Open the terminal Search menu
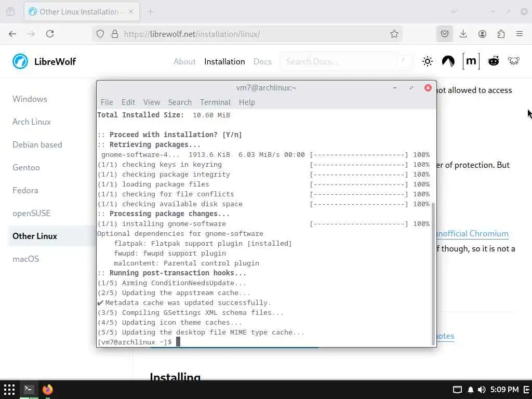This screenshot has width=532, height=399. coord(180,102)
